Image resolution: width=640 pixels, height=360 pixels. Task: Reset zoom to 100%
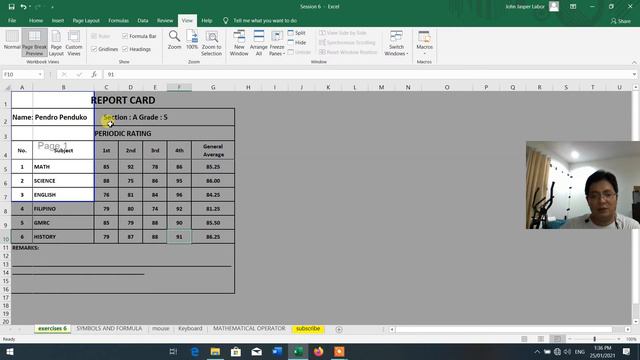point(192,40)
